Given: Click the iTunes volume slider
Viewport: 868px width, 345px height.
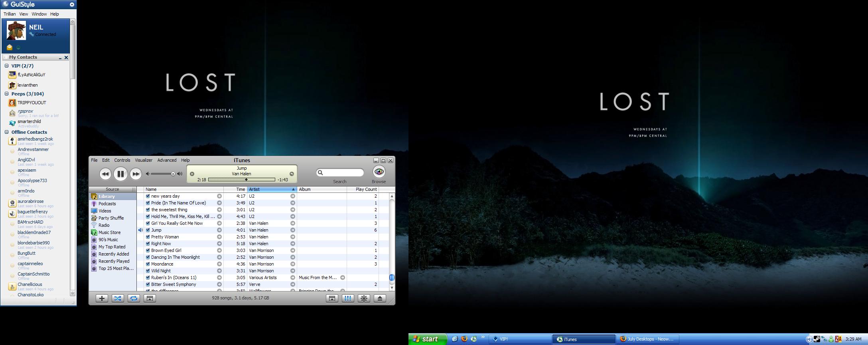Looking at the screenshot, I should pos(164,174).
